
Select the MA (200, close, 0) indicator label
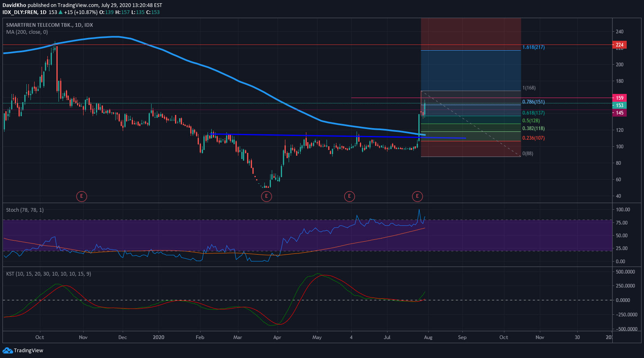pos(27,32)
